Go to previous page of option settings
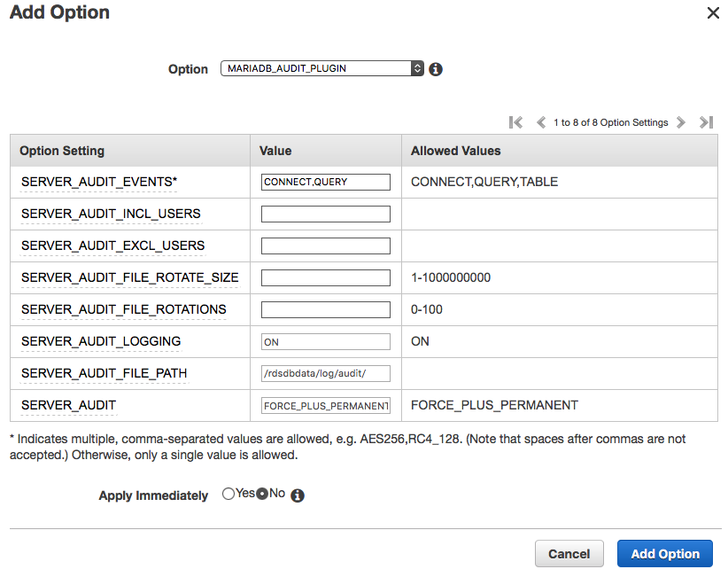This screenshot has height=577, width=728. (x=541, y=122)
